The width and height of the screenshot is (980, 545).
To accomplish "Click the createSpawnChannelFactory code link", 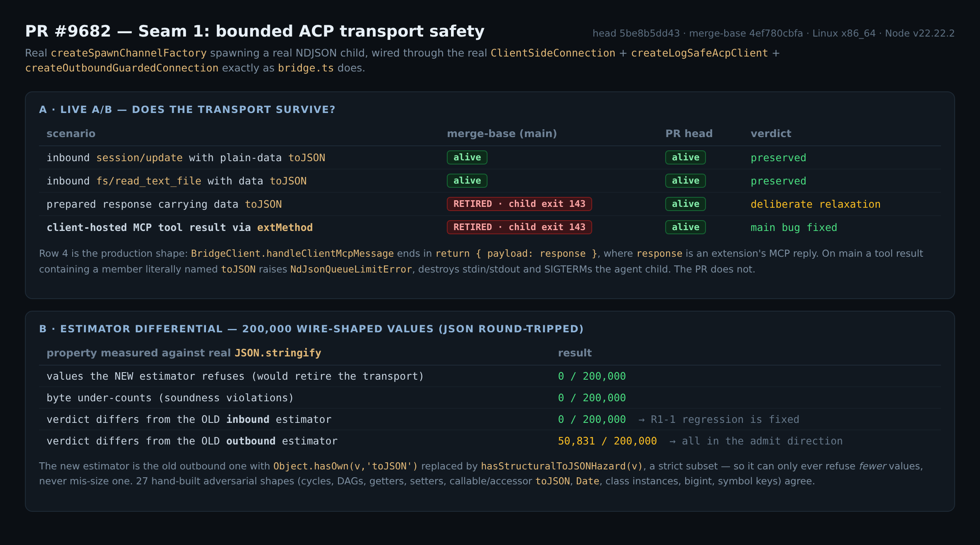I will 129,53.
